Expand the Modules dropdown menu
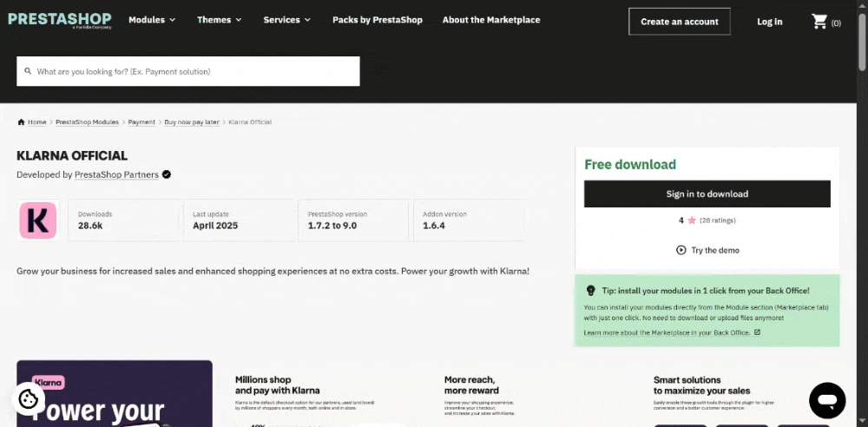The height and width of the screenshot is (427, 868). pos(152,20)
